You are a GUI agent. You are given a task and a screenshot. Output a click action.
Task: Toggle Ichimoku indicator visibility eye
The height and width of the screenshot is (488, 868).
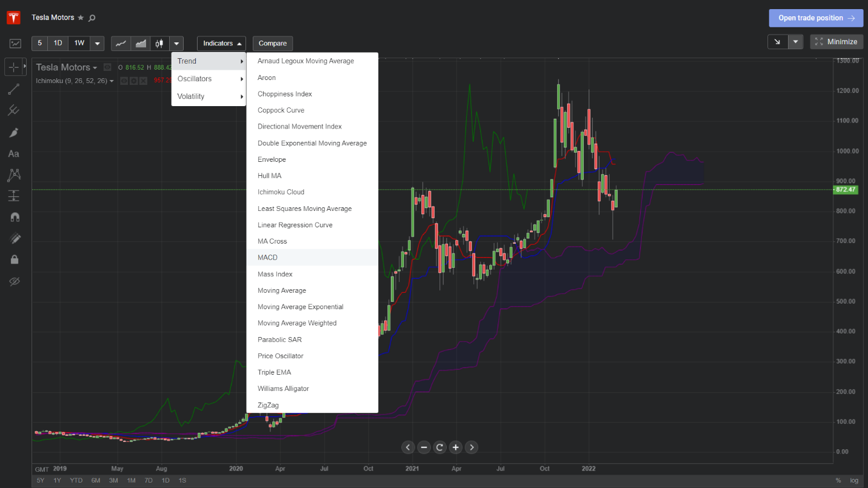click(x=124, y=81)
